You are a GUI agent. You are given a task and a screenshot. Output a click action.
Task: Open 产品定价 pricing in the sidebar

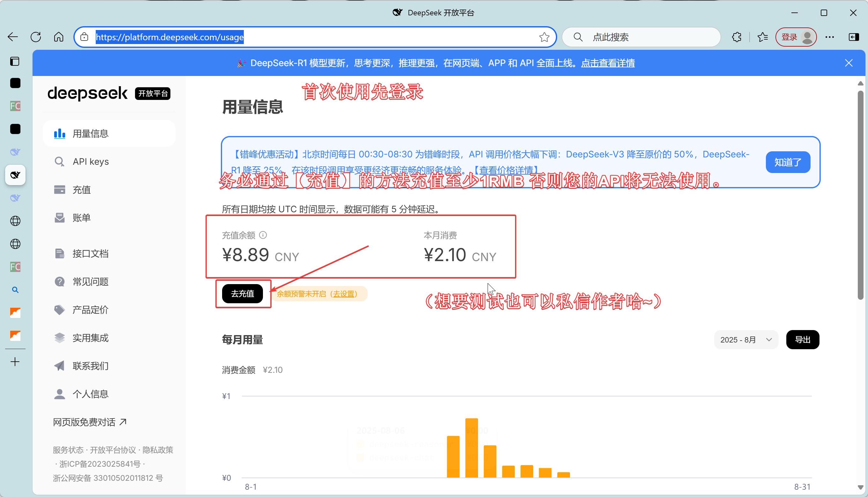pyautogui.click(x=109, y=310)
